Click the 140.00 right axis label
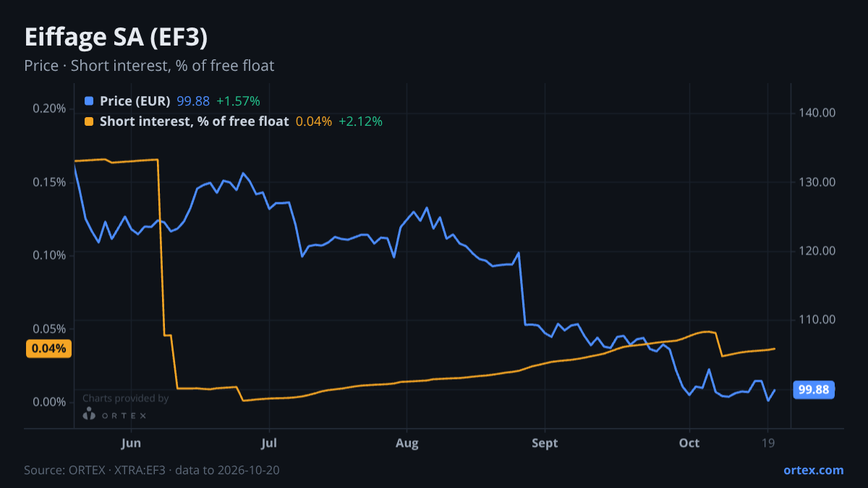868x488 pixels. [818, 113]
